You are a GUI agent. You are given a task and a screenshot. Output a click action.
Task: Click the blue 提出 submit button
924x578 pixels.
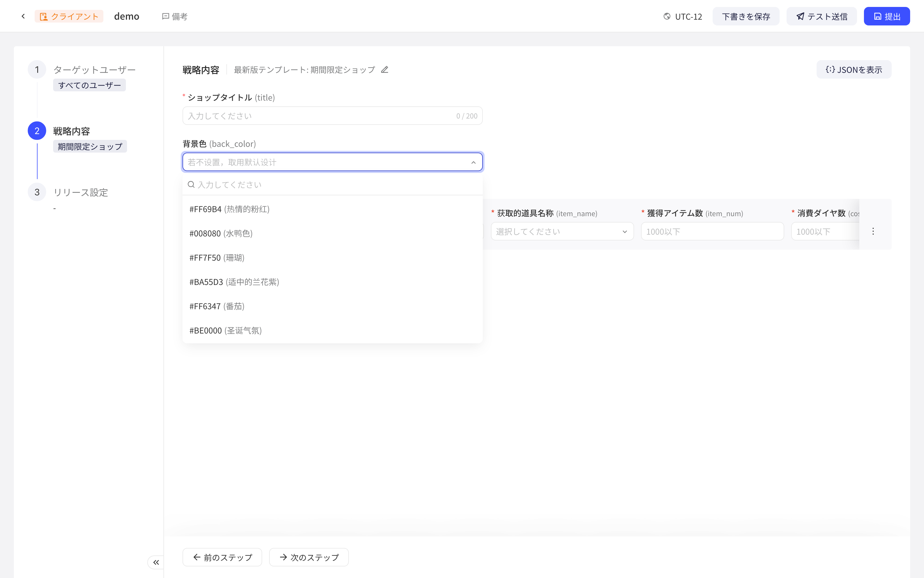(x=886, y=16)
